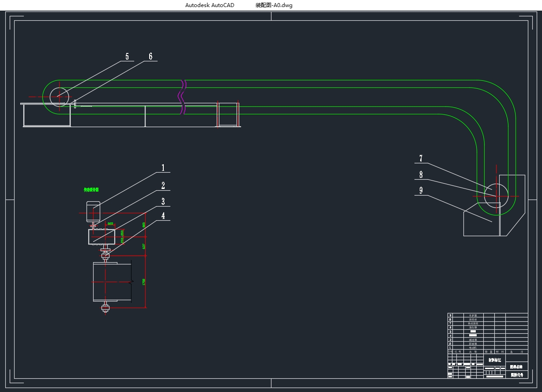Select the 637 dimension text
Image resolution: width=542 pixels, height=392 pixels.
(144, 246)
